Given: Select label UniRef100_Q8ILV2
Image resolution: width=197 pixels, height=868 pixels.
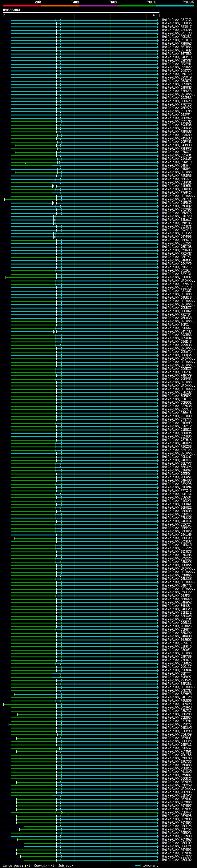Looking at the screenshot, I should (x=177, y=233).
